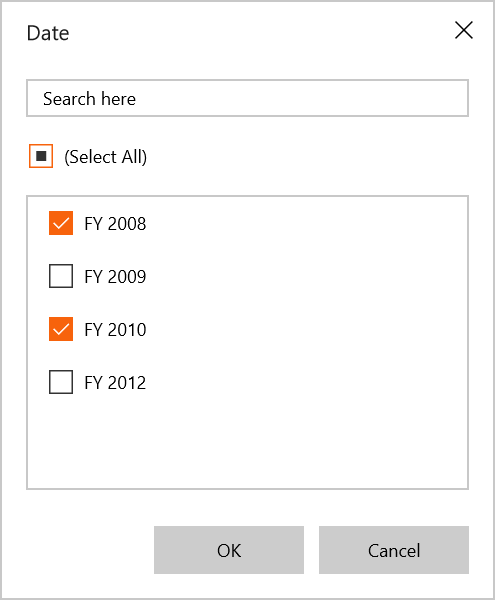Uncheck the FY 2010 checkbox
This screenshot has height=600, width=495.
pos(61,329)
